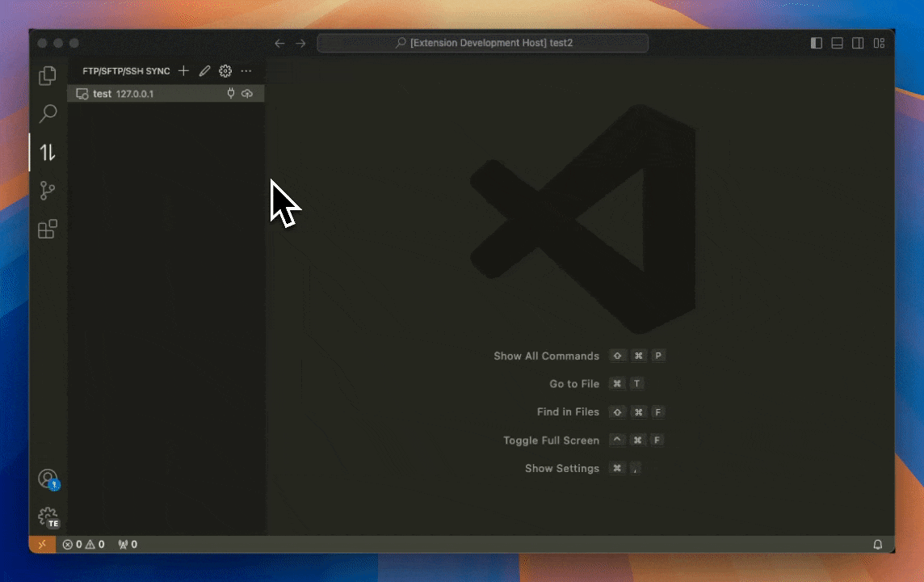The image size is (924, 582).
Task: Toggle connection with plug icon on test server
Action: point(231,94)
